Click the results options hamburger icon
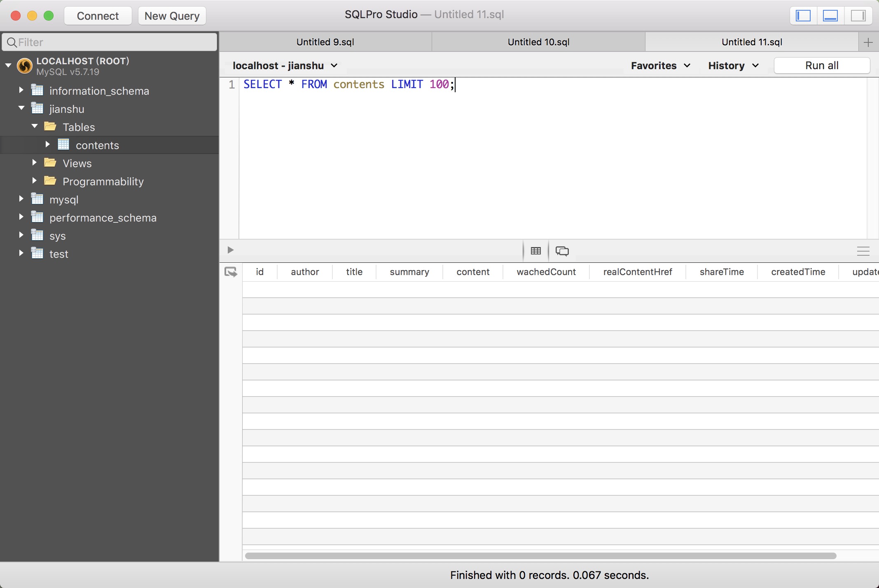 coord(863,251)
